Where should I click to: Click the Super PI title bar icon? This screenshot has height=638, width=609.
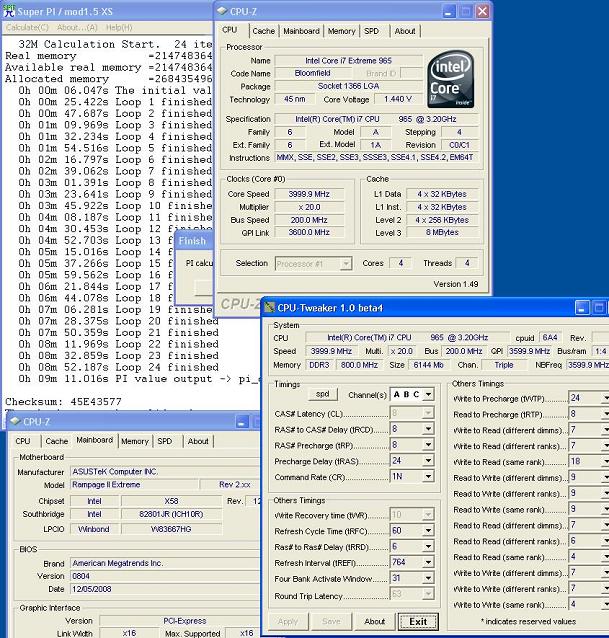tap(9, 11)
